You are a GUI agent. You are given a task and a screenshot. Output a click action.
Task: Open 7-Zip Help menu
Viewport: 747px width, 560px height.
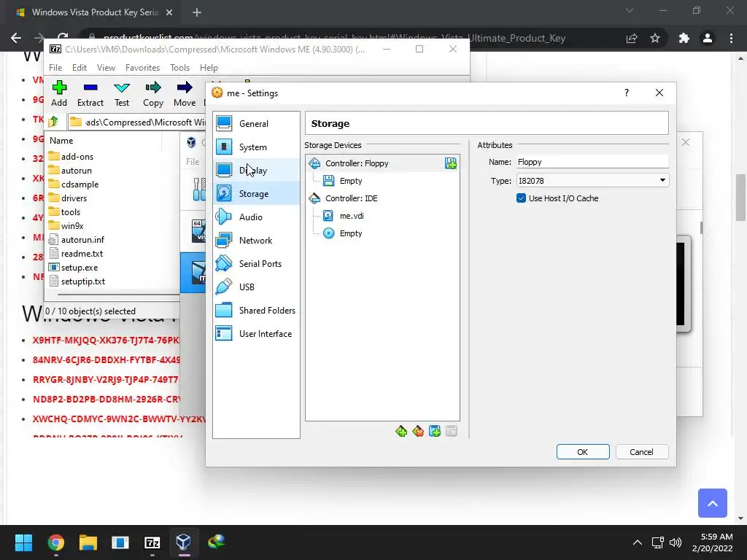pyautogui.click(x=209, y=68)
